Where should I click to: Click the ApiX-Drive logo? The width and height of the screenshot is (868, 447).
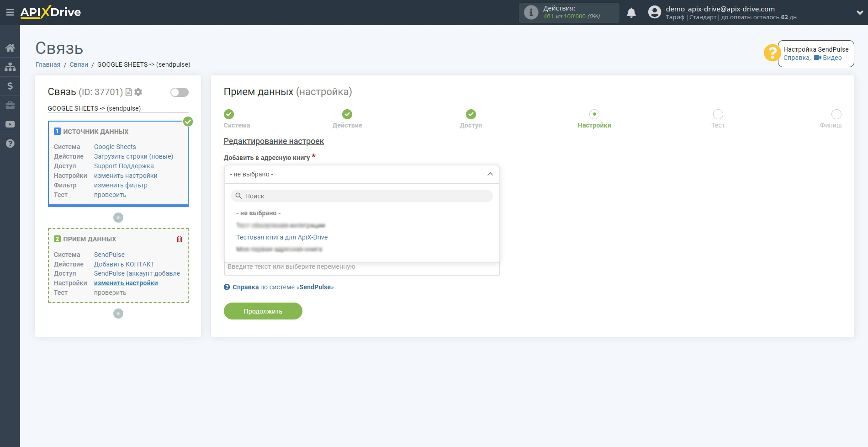51,12
